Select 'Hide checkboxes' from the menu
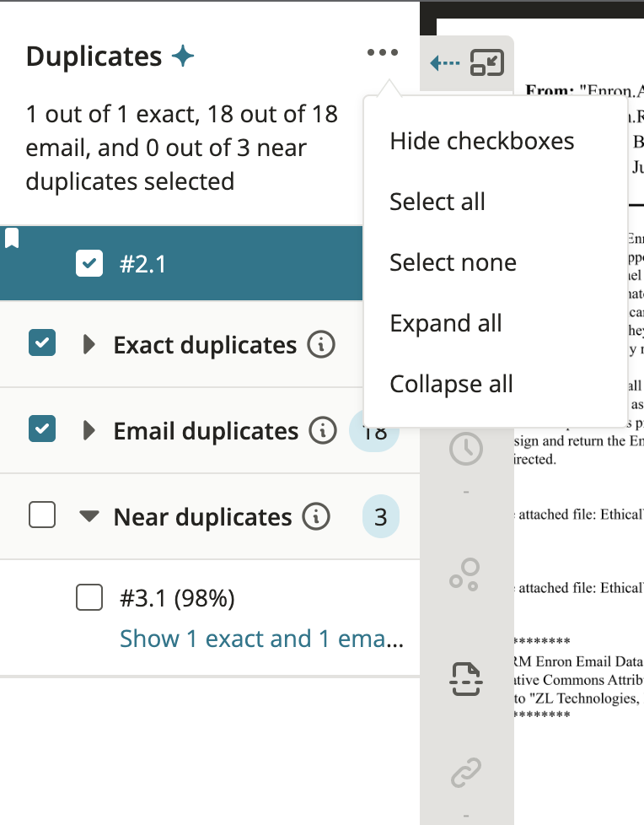 (482, 141)
